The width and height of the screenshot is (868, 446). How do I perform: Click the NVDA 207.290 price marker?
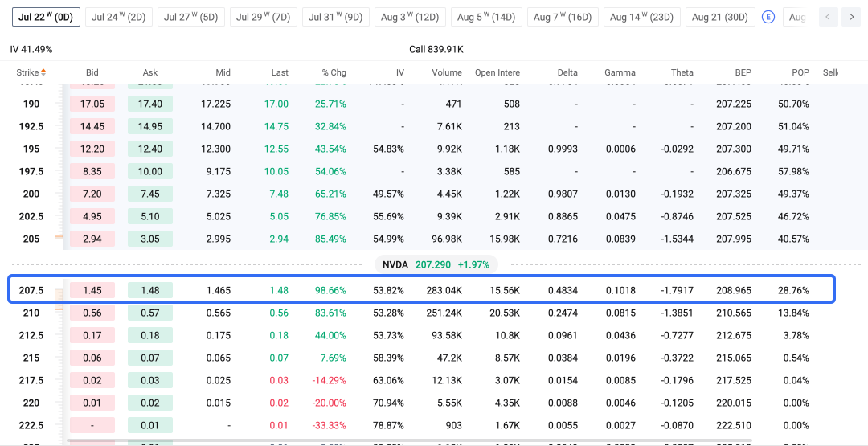point(436,264)
